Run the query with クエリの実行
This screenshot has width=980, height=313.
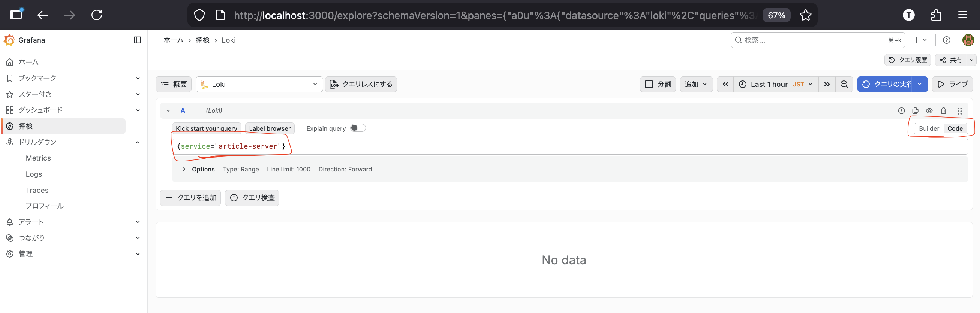(886, 84)
